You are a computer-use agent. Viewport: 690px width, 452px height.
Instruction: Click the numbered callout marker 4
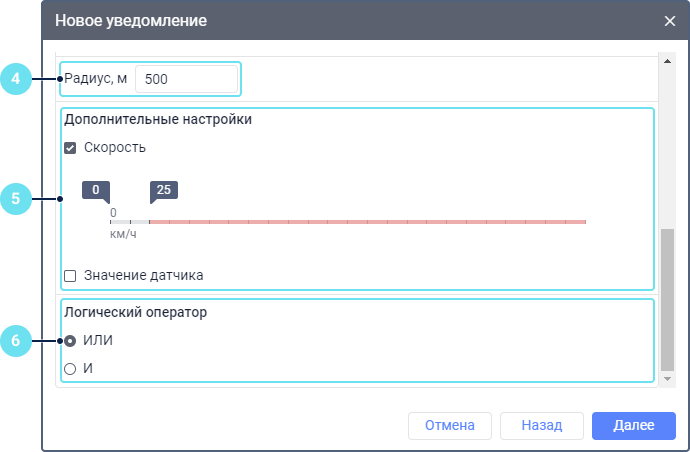[x=16, y=79]
